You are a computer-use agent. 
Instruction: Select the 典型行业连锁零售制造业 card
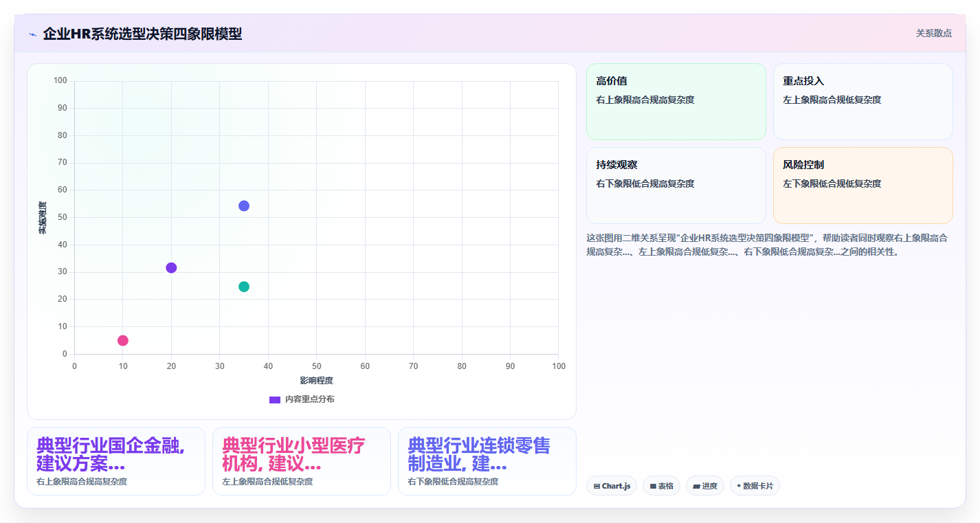click(487, 461)
